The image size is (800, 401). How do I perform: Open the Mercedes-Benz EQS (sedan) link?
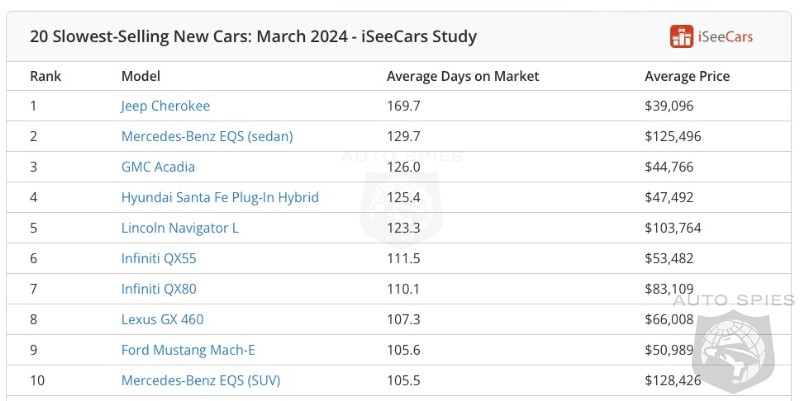[x=207, y=136]
